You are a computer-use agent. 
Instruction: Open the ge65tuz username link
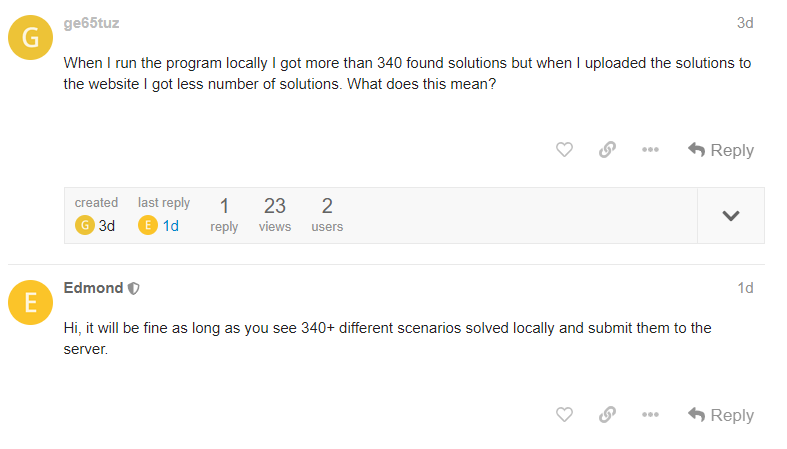pos(92,23)
